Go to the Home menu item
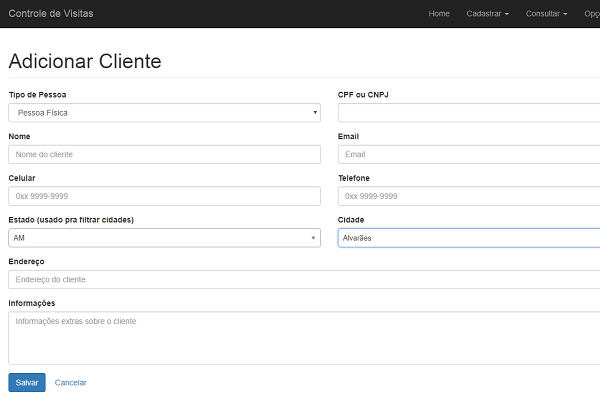This screenshot has width=600, height=400. pos(439,13)
